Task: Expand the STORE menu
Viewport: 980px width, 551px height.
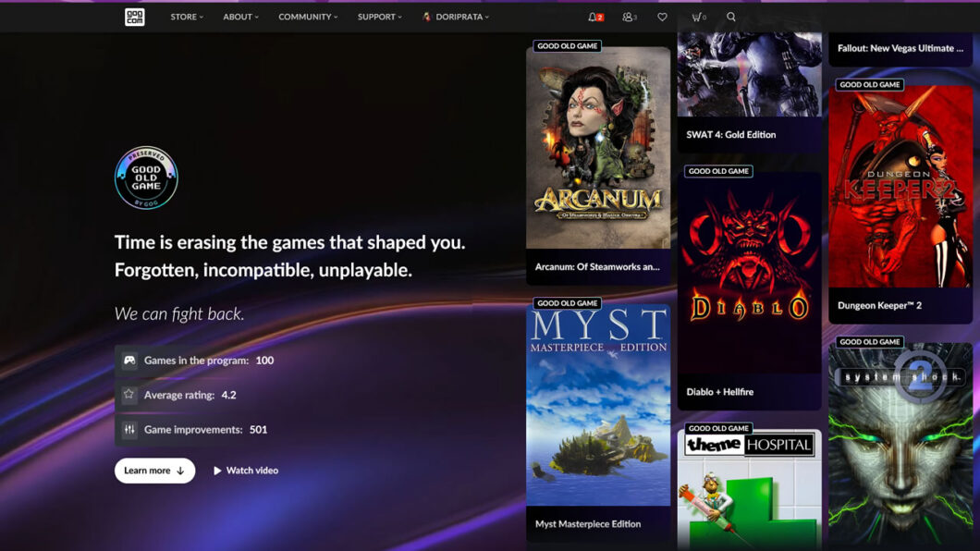Action: pyautogui.click(x=187, y=17)
